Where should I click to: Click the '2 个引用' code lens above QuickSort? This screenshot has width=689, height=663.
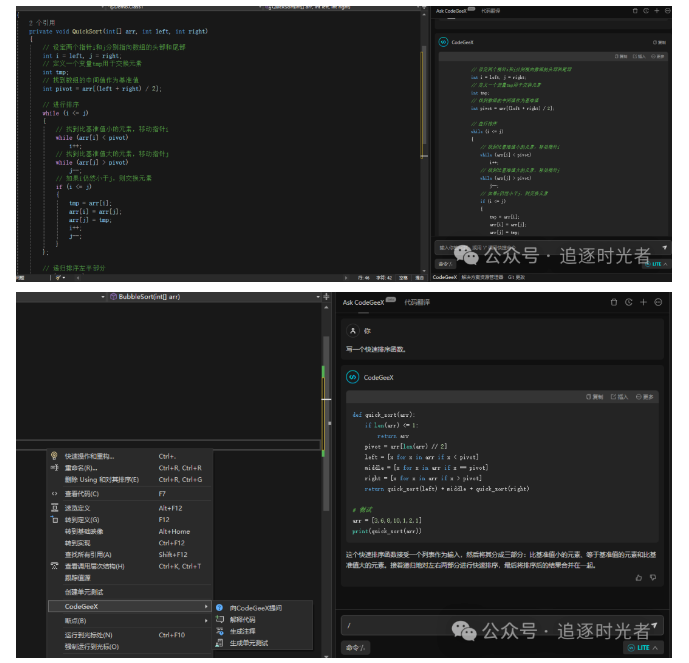(x=42, y=23)
